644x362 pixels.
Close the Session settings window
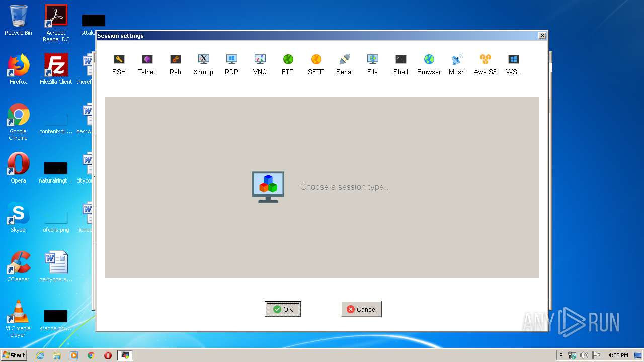click(x=542, y=36)
